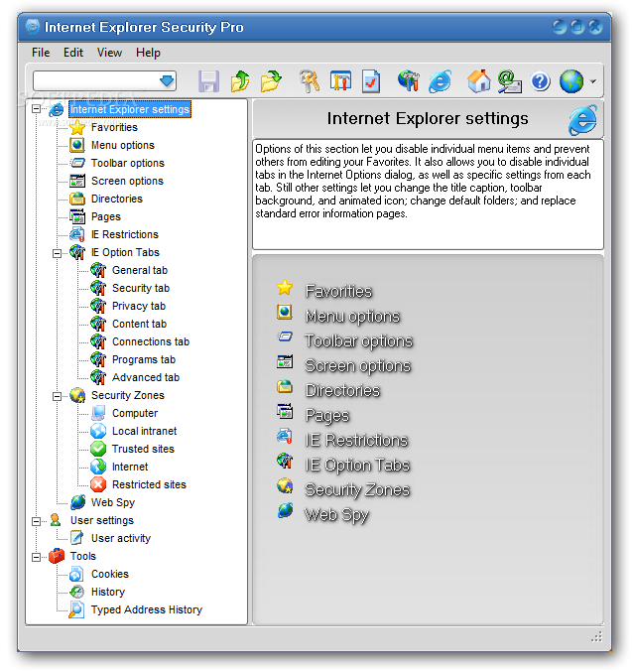Select Typed Address History in the tree

click(x=147, y=610)
